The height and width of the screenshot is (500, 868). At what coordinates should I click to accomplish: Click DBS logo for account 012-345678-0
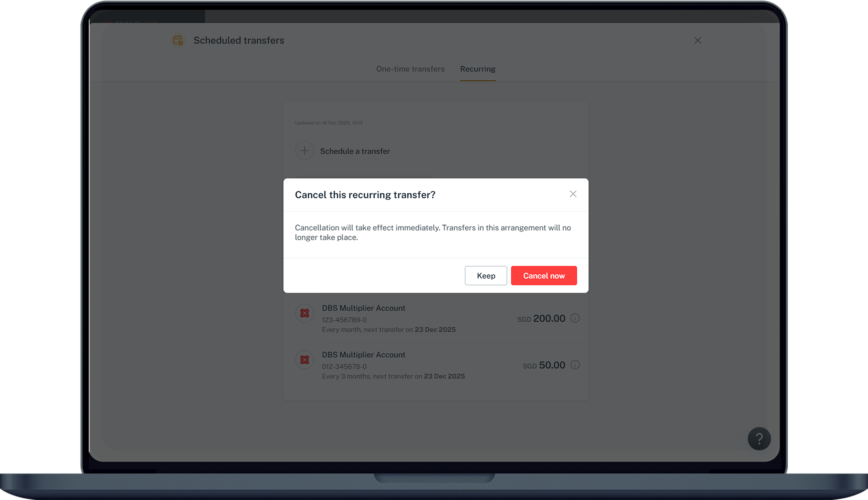click(x=305, y=360)
